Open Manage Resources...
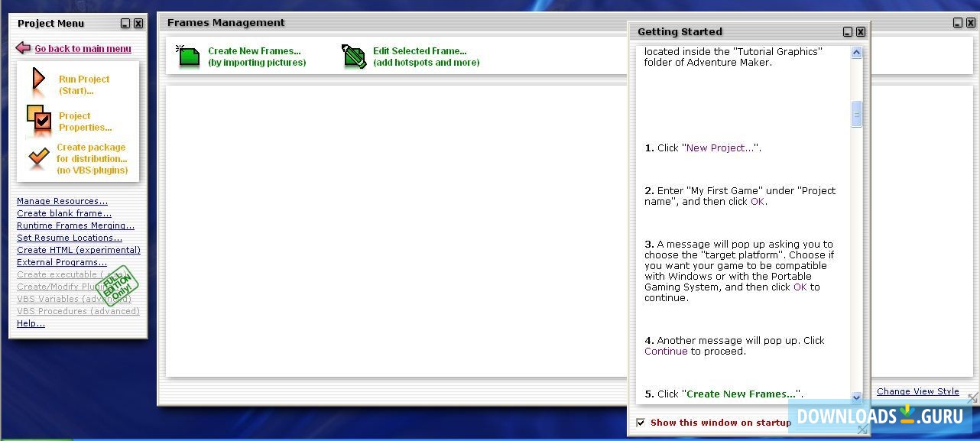Viewport: 980px width, 441px height. point(62,201)
